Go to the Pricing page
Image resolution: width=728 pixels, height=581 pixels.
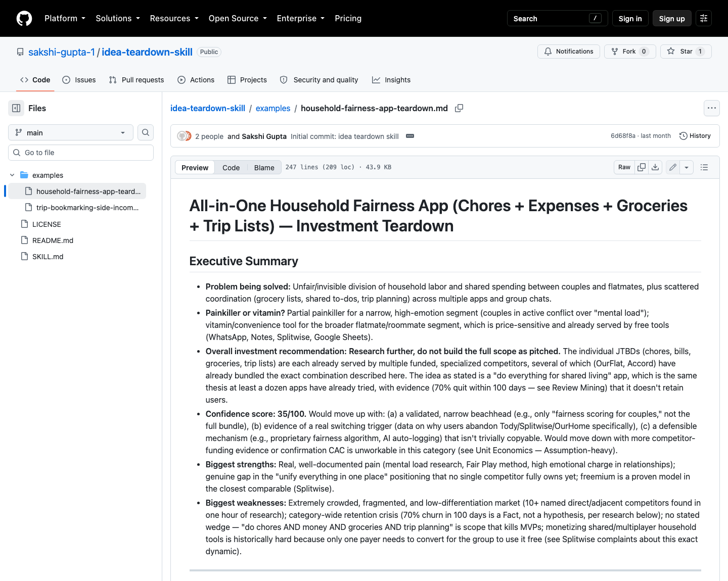coord(348,18)
